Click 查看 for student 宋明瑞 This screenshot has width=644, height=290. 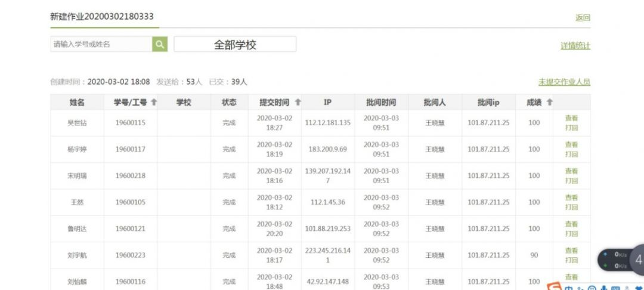[x=571, y=171]
